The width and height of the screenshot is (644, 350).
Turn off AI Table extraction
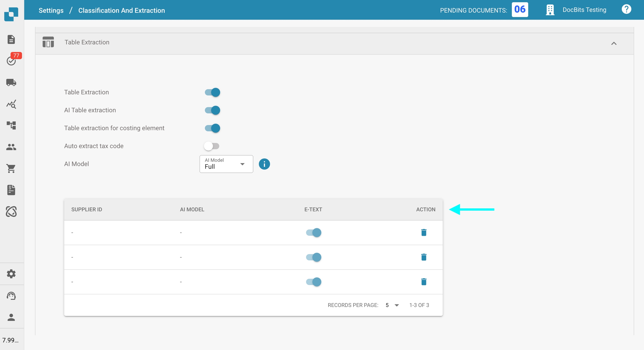tap(212, 110)
